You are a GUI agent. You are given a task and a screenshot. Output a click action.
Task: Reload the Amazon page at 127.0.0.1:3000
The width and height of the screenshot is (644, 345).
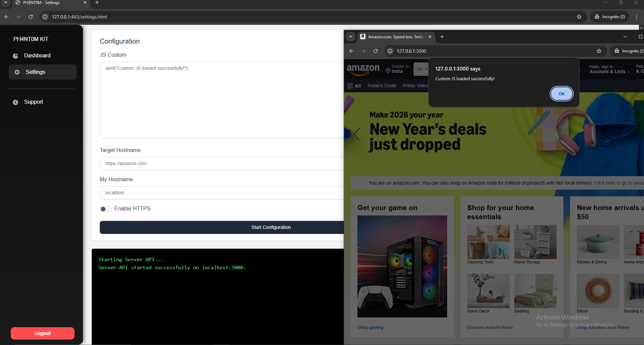376,51
